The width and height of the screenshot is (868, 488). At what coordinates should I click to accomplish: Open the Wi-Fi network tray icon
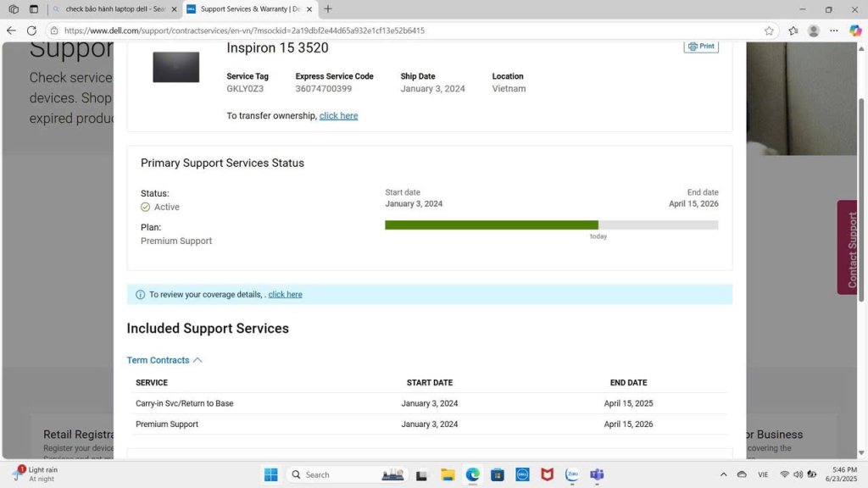[784, 474]
